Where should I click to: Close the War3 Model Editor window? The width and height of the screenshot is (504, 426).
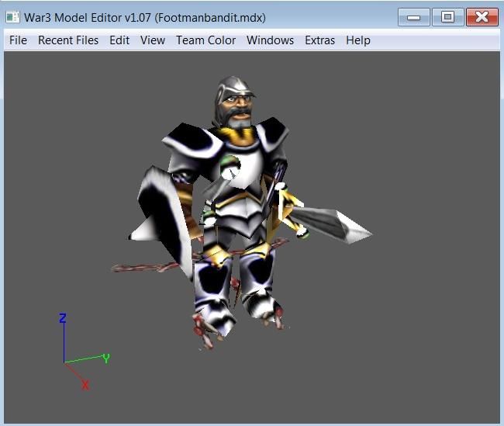[482, 17]
